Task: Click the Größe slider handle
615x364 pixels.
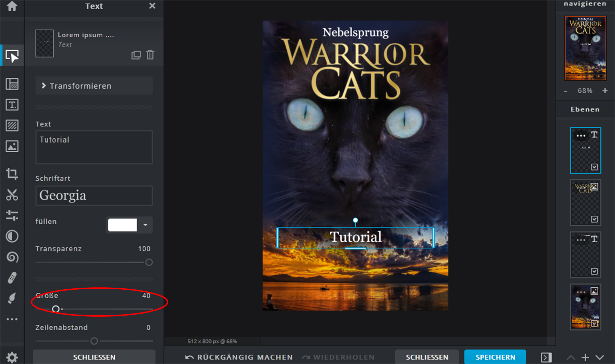Action: coord(56,309)
